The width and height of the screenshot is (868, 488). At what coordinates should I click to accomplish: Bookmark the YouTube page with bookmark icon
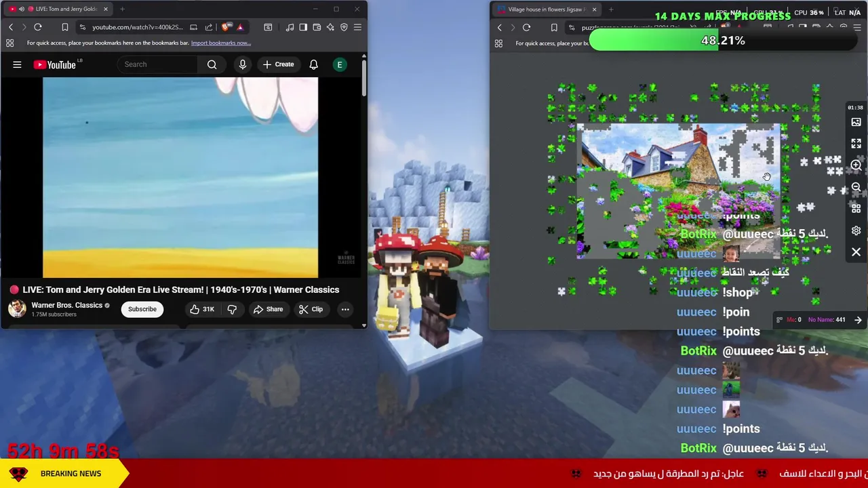(65, 27)
